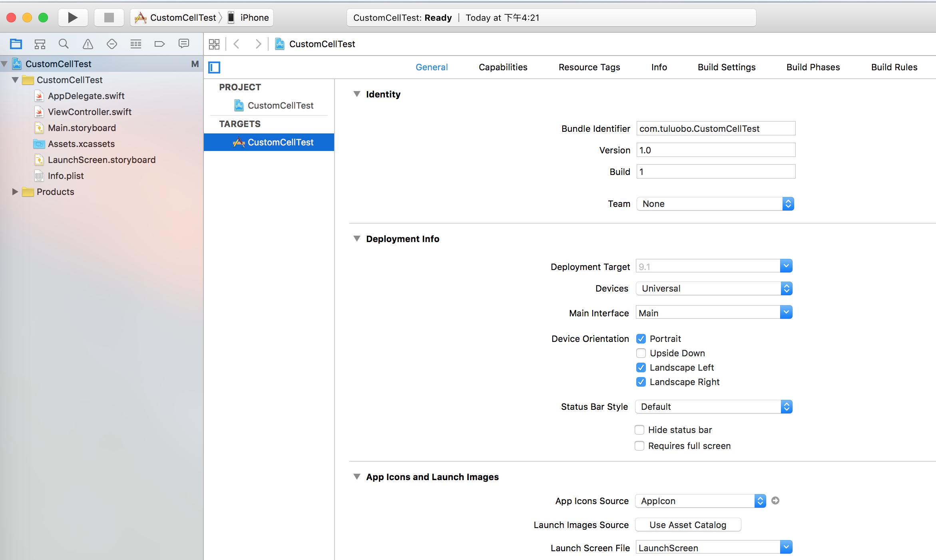Screen dimensions: 936x560
Task: Go back in editor history
Action: [237, 44]
